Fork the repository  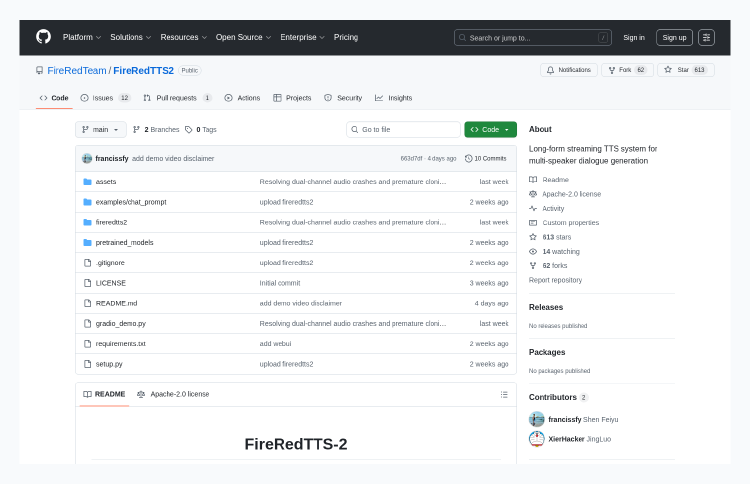[x=626, y=70]
